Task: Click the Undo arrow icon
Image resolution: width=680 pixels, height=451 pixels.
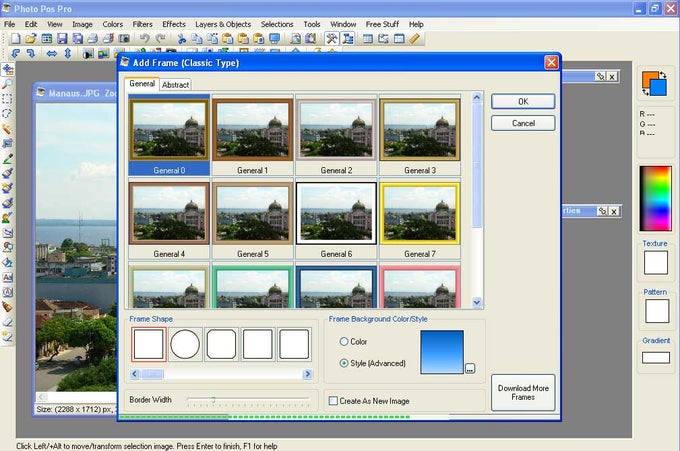Action: point(144,39)
